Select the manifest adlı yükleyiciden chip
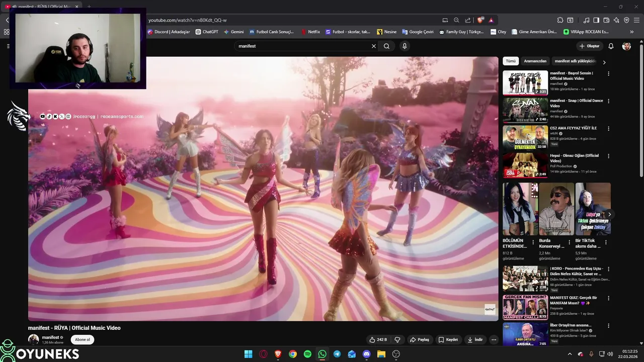This screenshot has height=362, width=644. (575, 61)
